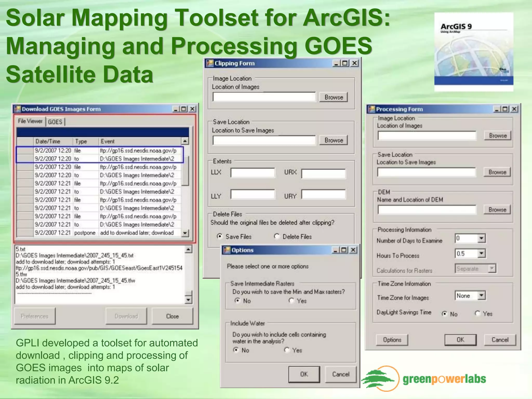This screenshot has height=399, width=532.
Task: Minimize the Download GOES Images Form window
Action: tap(176, 109)
